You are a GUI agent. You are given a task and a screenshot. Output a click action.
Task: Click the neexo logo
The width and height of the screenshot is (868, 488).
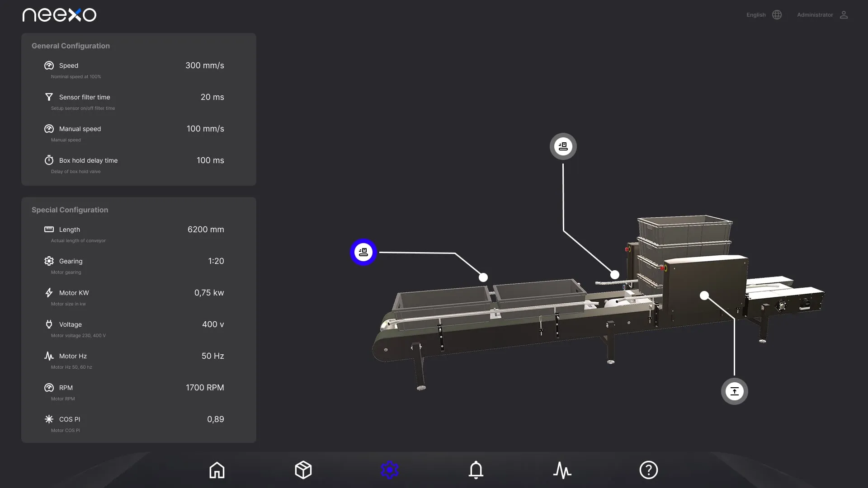click(x=59, y=15)
